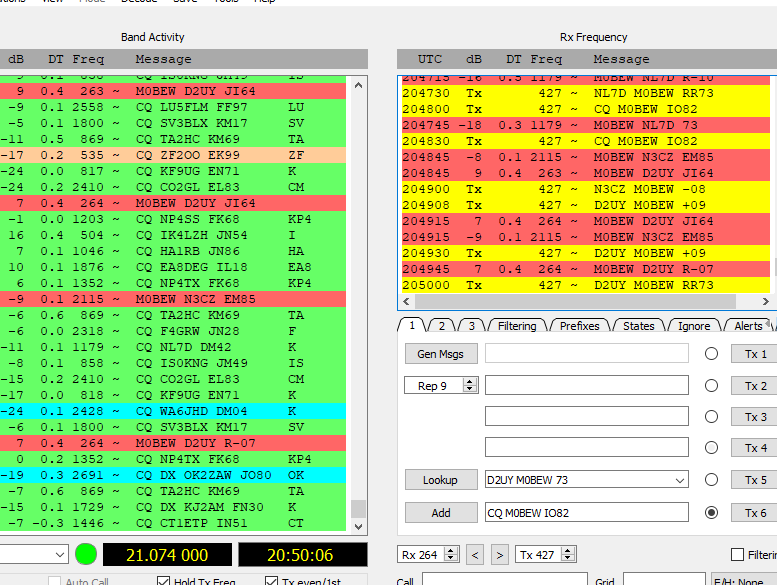Click the green monitor status indicator
777x585 pixels.
coord(86,554)
